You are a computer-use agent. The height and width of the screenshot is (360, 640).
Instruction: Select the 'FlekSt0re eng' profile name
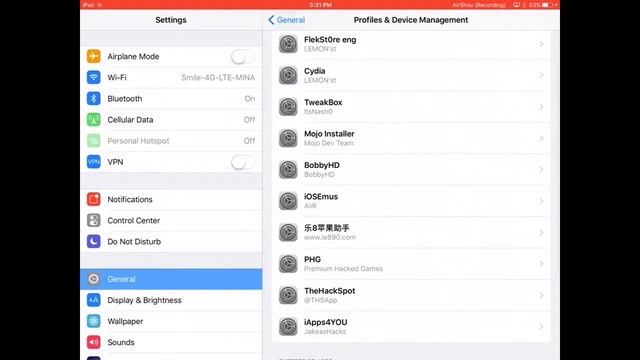330,40
